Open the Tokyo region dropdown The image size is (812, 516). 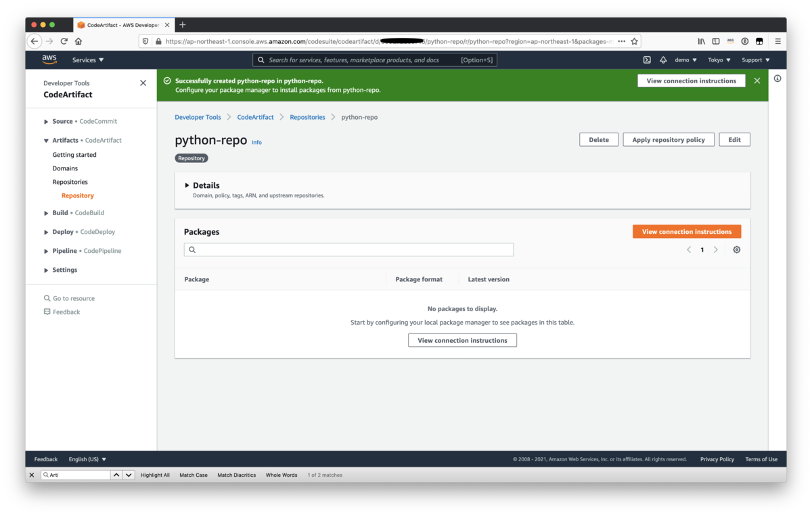(719, 60)
